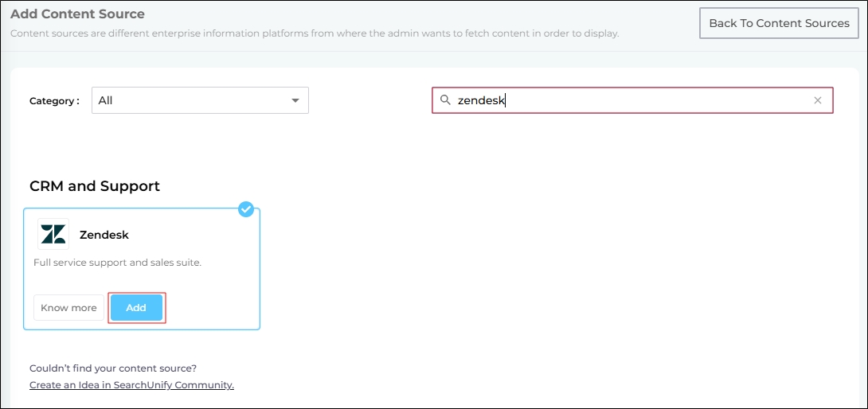
Task: Click the content sources description subtitle
Action: [314, 33]
